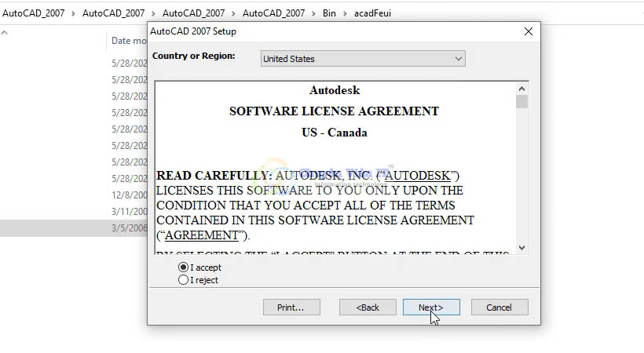
Task: Choose the "I reject" radio option
Action: [184, 280]
